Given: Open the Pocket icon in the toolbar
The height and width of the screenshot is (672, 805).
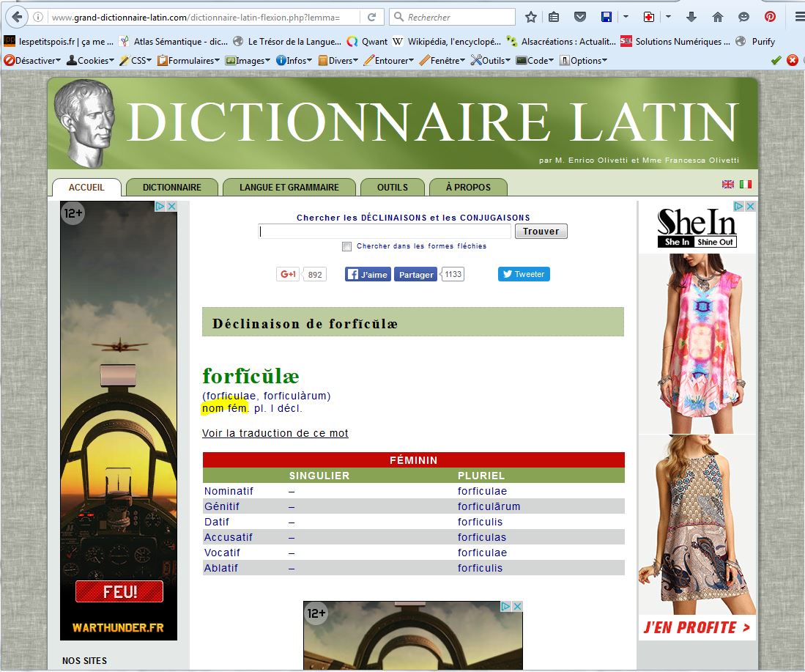Looking at the screenshot, I should click(x=579, y=17).
